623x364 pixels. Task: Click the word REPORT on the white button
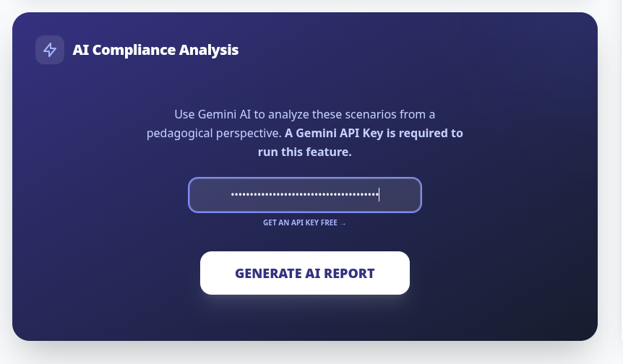[350, 274]
